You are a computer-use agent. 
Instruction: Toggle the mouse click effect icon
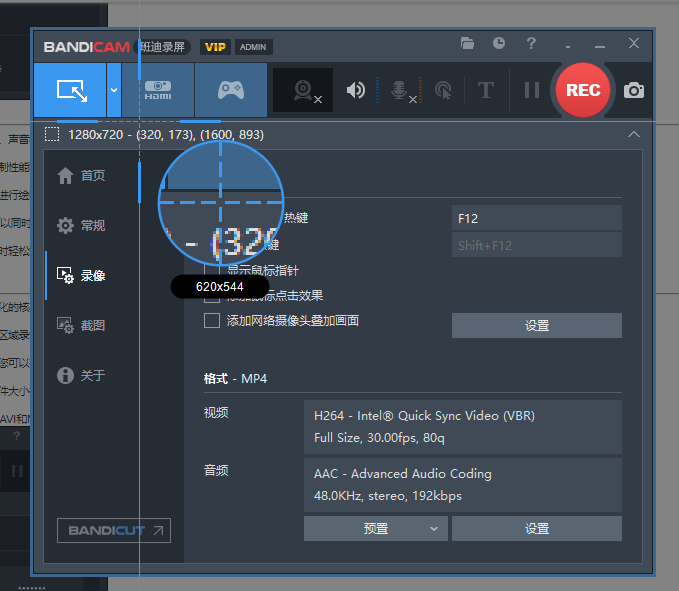[x=443, y=90]
